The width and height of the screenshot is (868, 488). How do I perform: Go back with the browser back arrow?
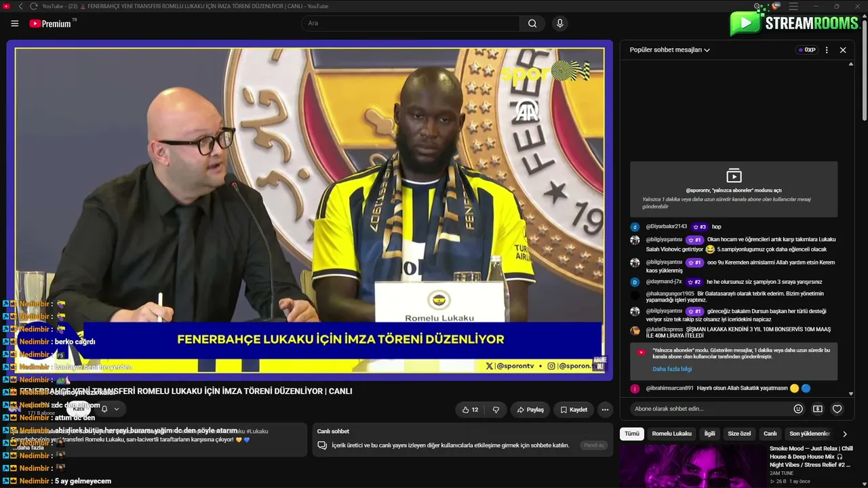coord(21,6)
